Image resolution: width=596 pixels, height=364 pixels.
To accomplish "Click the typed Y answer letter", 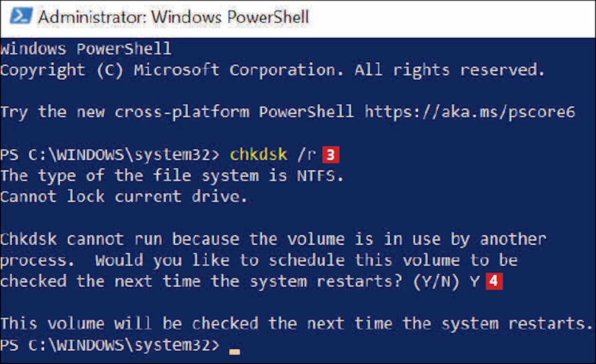I will 474,281.
